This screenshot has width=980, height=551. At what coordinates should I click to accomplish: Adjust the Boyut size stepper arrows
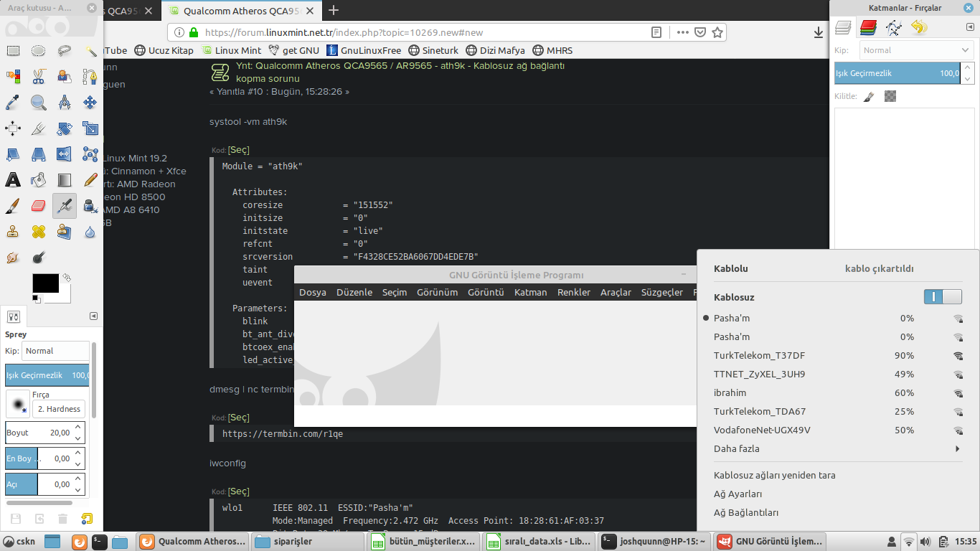click(x=79, y=433)
